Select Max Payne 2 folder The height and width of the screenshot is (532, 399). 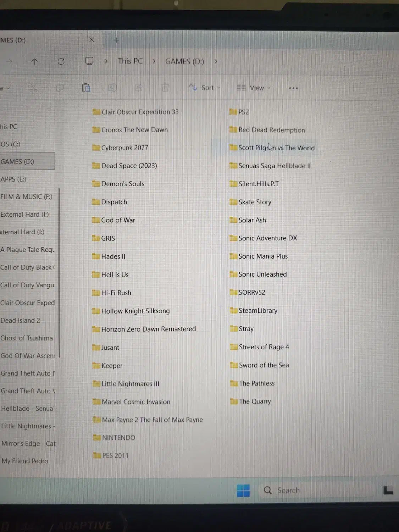(x=148, y=420)
